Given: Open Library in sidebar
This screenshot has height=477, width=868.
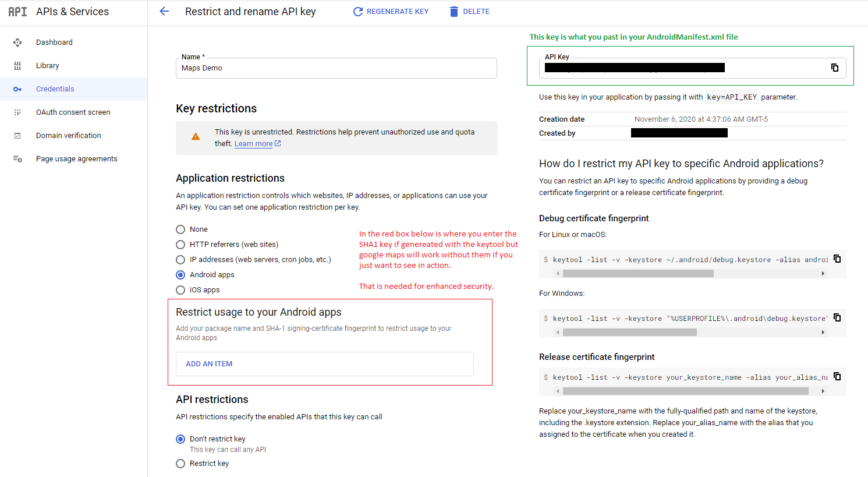Looking at the screenshot, I should pyautogui.click(x=73, y=66).
